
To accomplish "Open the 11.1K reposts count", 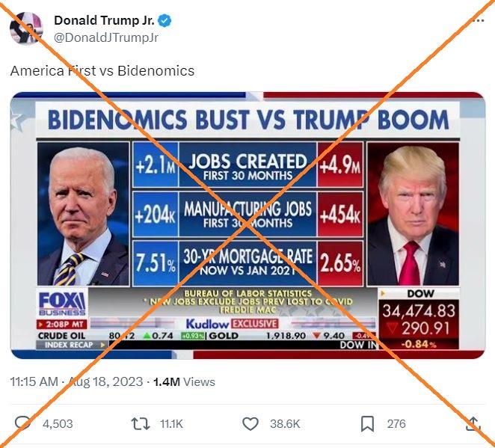I will click(x=171, y=423).
